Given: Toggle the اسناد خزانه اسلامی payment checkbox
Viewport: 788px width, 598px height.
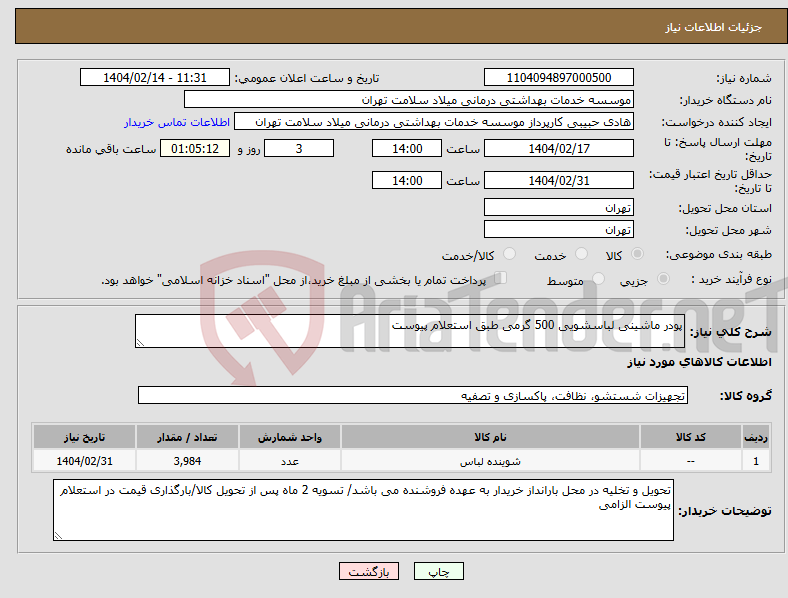Looking at the screenshot, I should [x=500, y=278].
